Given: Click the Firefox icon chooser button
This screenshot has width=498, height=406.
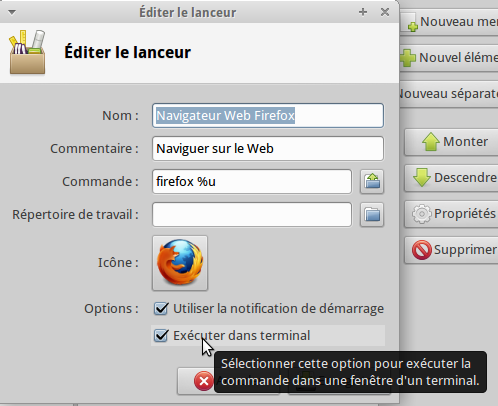Looking at the screenshot, I should tap(180, 263).
